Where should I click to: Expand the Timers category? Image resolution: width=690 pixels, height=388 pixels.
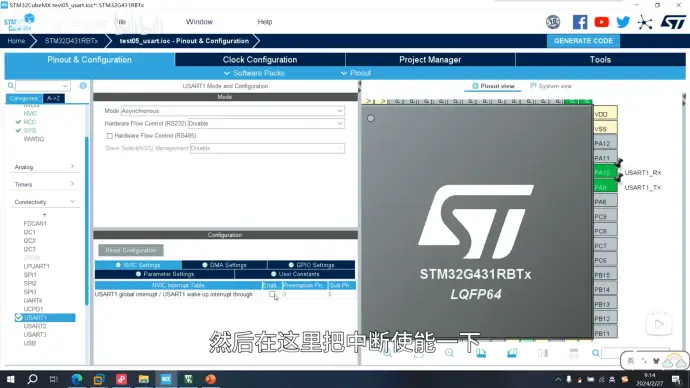coord(44,184)
